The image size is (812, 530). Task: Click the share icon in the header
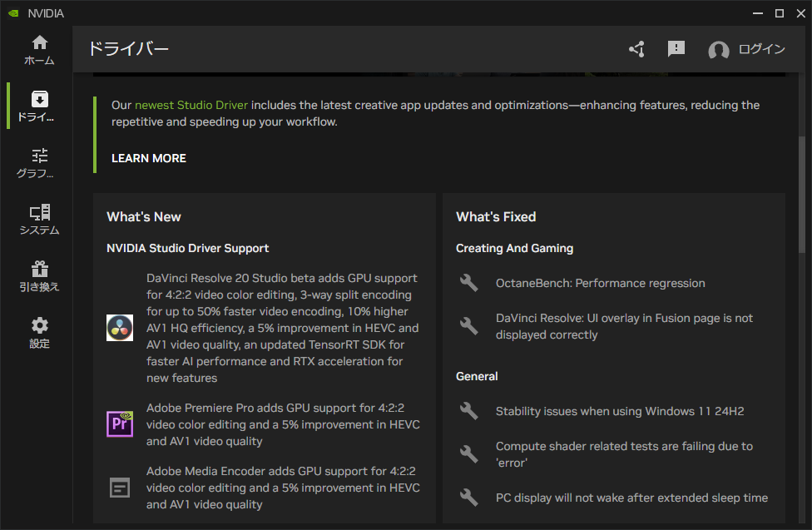637,49
